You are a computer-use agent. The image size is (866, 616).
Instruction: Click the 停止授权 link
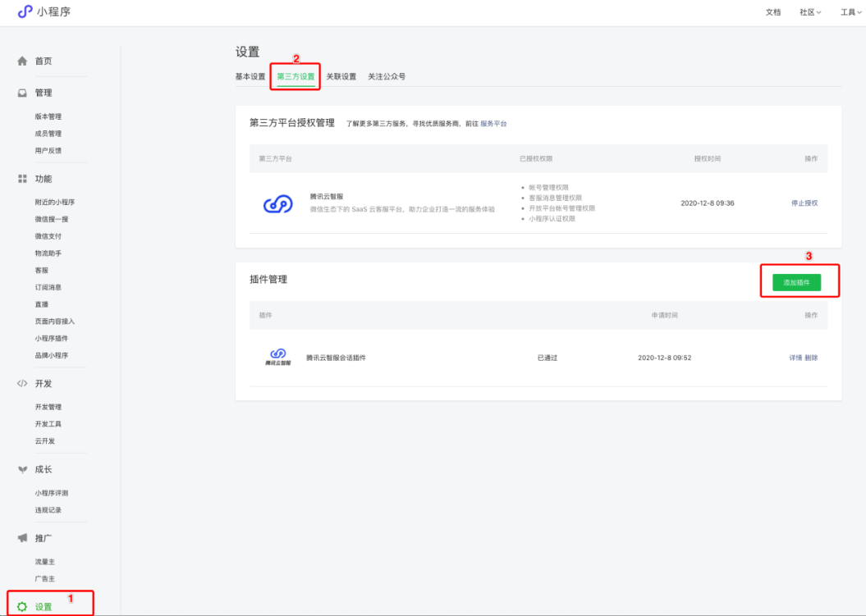(x=804, y=203)
